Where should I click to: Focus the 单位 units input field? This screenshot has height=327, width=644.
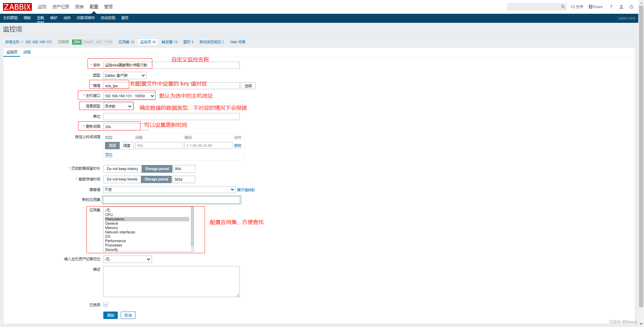click(x=171, y=116)
